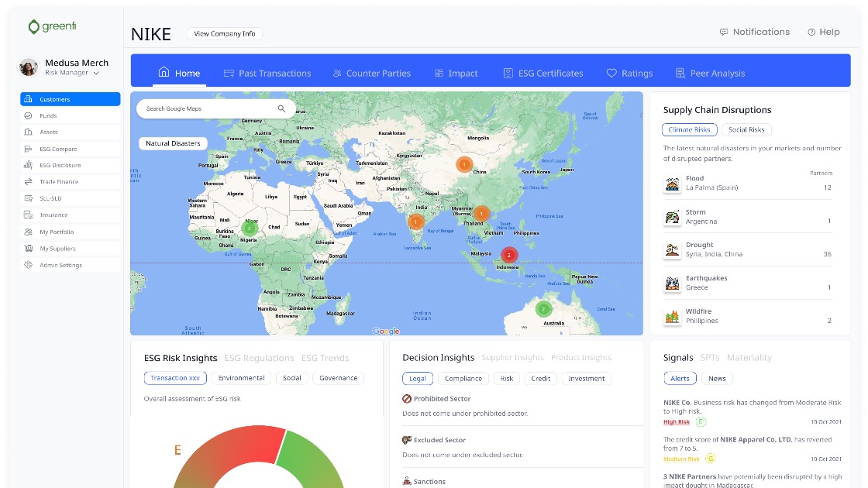Open Funds icon in sidebar

click(28, 115)
